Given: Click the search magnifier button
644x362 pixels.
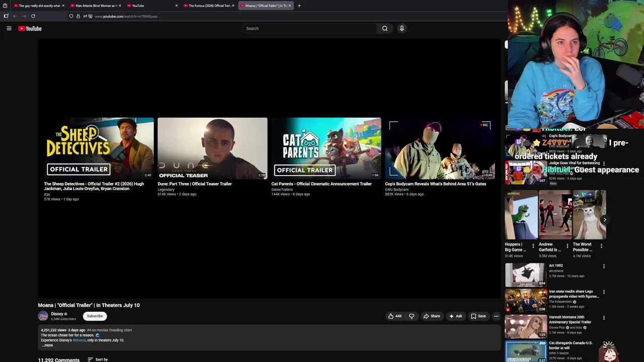Looking at the screenshot, I should pyautogui.click(x=385, y=29).
